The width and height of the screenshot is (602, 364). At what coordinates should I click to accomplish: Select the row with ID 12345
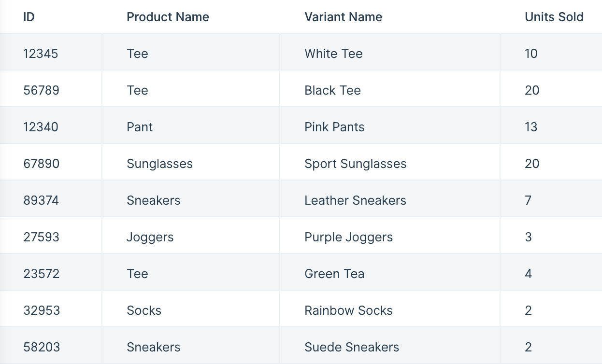pos(301,52)
